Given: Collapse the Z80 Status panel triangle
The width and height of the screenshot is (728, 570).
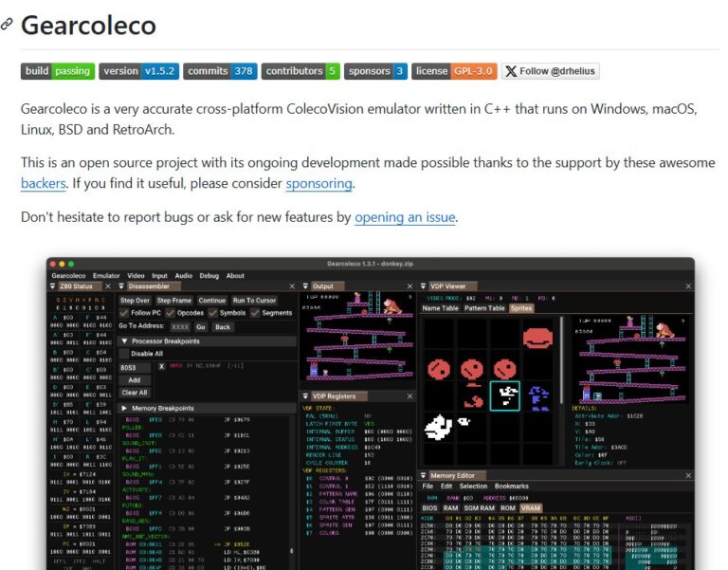Looking at the screenshot, I should pyautogui.click(x=52, y=286).
